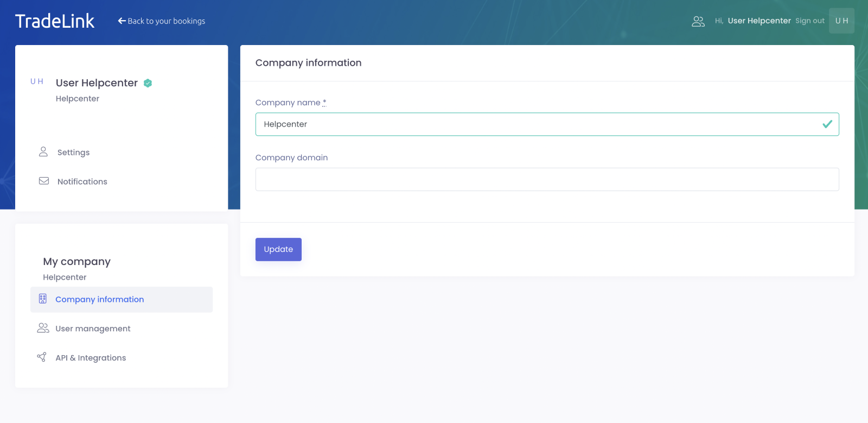Click the envelope icon next to Notifications

[x=44, y=181]
